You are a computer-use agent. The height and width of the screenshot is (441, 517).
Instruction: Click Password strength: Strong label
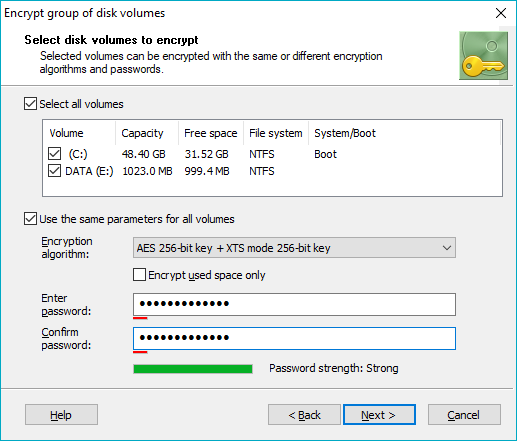334,368
